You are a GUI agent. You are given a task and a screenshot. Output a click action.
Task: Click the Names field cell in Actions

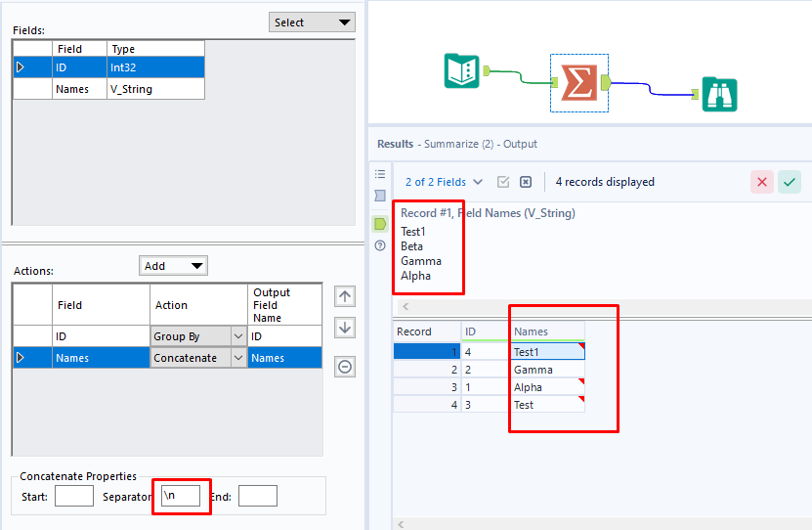(101, 358)
